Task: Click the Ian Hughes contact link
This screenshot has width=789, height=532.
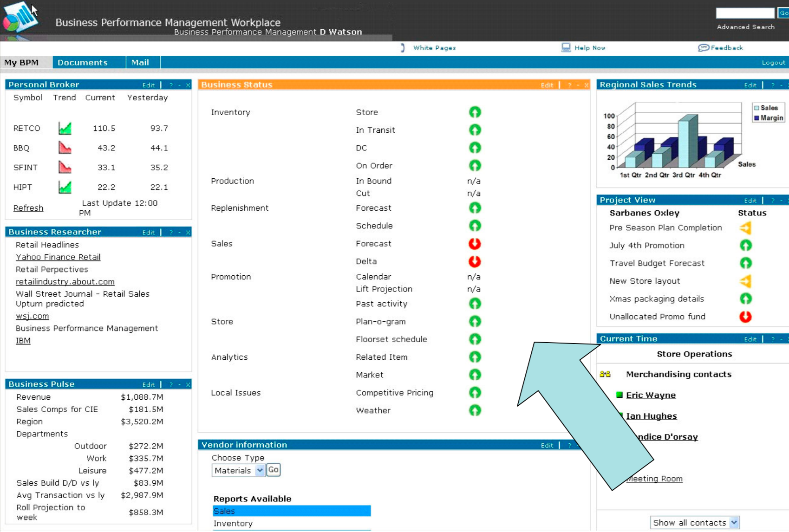Action: click(x=651, y=416)
